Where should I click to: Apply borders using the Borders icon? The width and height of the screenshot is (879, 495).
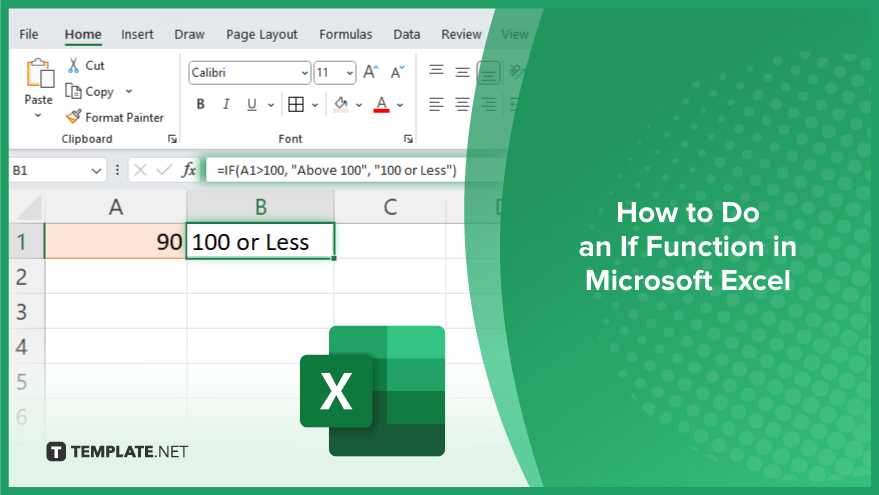point(295,104)
